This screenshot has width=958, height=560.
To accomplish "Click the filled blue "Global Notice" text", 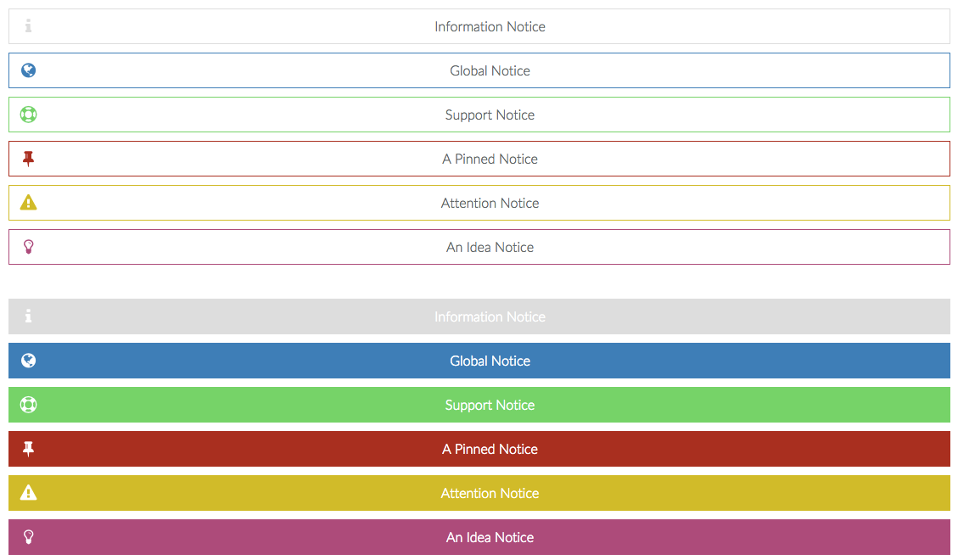I will (490, 361).
